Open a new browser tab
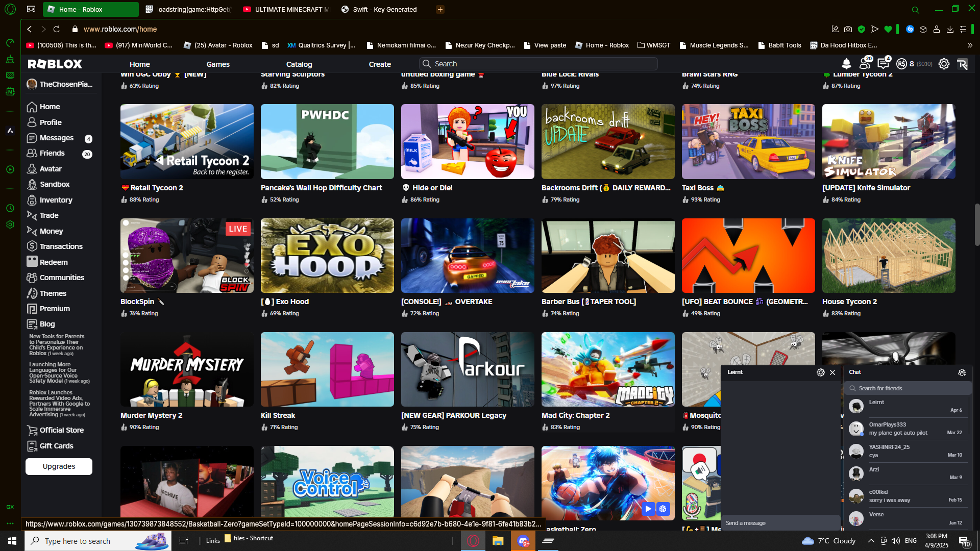This screenshot has height=551, width=980. [440, 9]
